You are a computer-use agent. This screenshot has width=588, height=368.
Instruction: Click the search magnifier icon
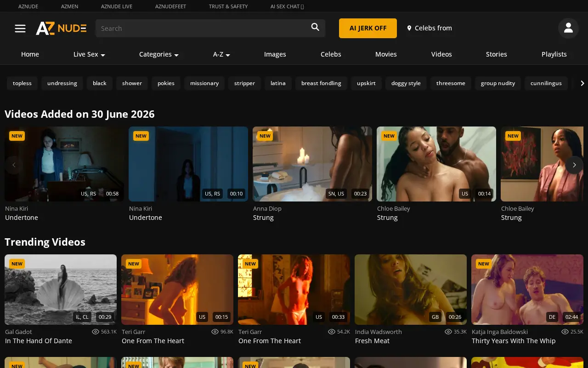pyautogui.click(x=315, y=27)
